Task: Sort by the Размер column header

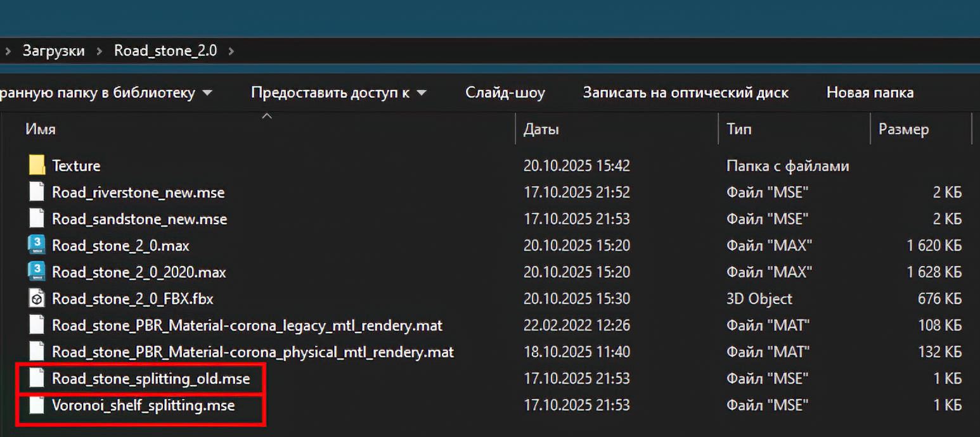Action: tap(904, 130)
